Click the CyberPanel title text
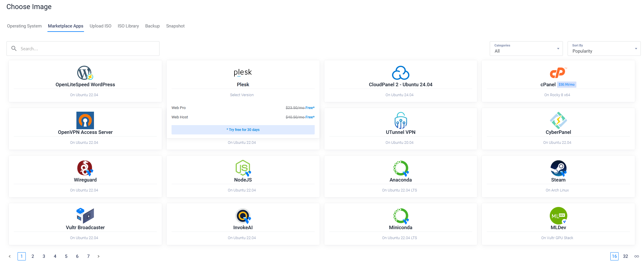 point(558,132)
